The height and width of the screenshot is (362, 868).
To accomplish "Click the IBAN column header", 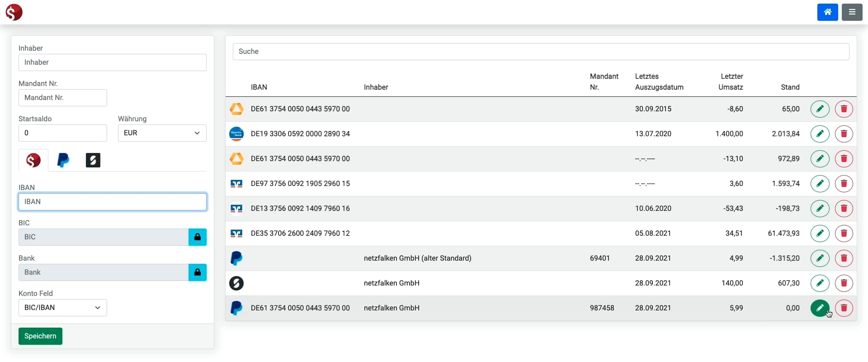I will 259,87.
